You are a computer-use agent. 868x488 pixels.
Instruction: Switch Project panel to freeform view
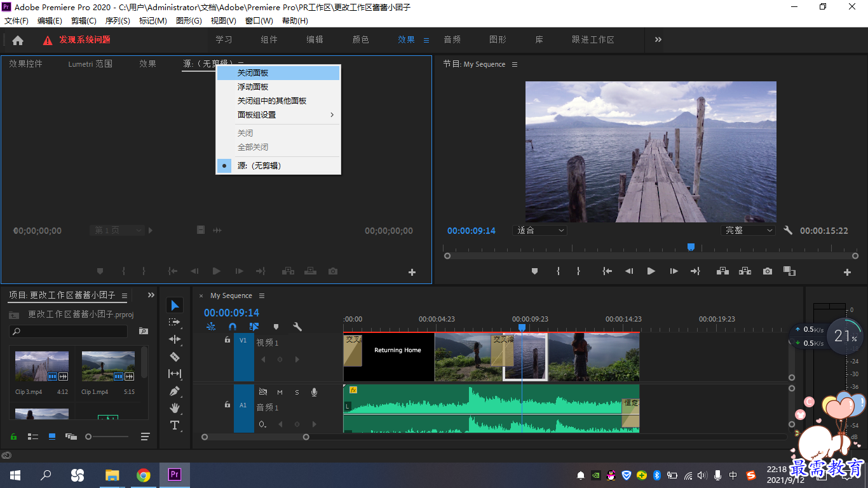point(71,437)
